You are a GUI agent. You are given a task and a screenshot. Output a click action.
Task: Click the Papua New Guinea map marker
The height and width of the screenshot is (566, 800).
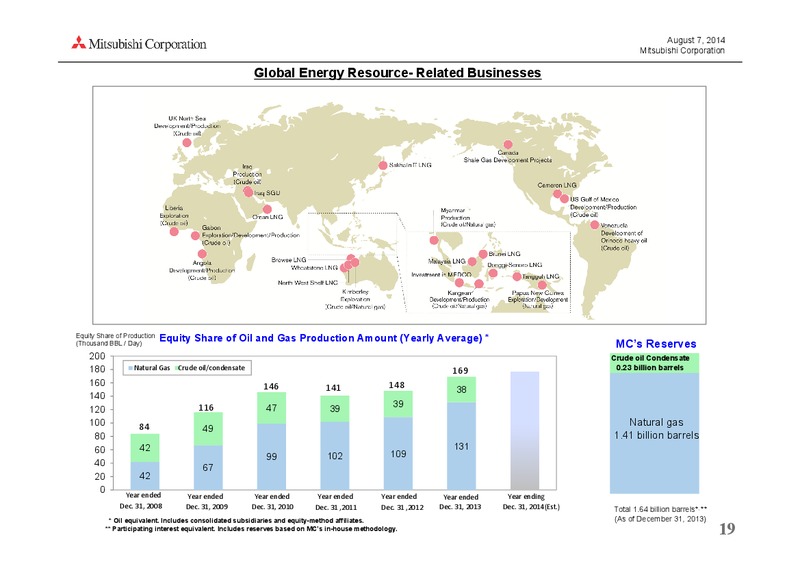542,285
